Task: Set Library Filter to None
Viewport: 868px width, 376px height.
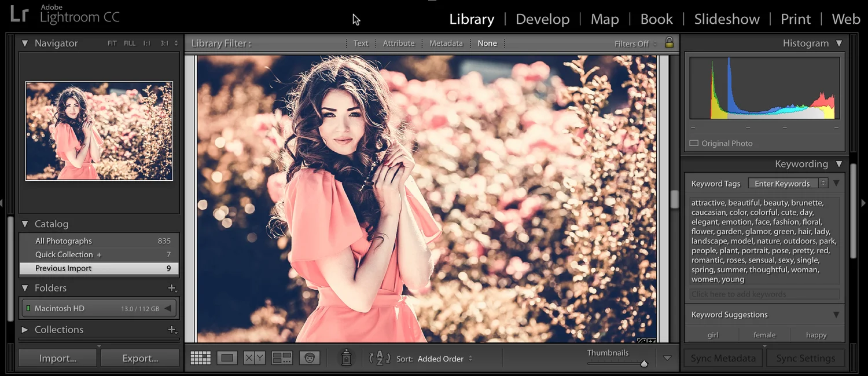Action: click(x=487, y=43)
